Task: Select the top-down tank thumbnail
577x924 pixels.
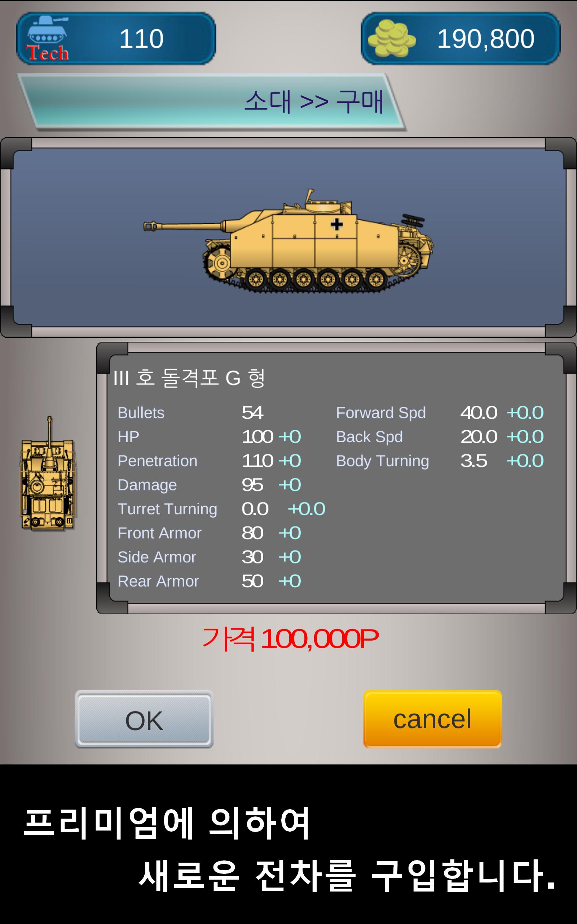Action: pyautogui.click(x=48, y=473)
